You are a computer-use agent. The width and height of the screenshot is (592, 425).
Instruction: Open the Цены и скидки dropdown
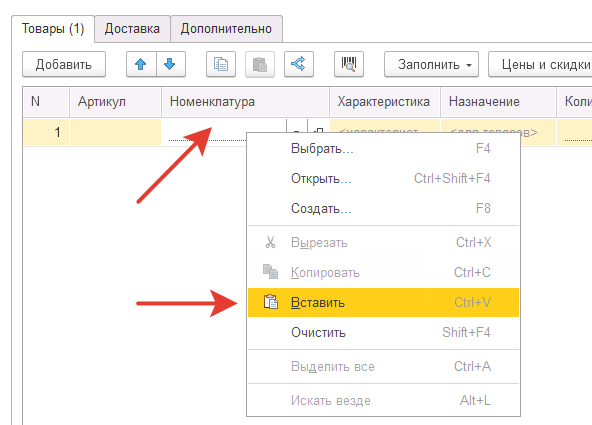540,65
